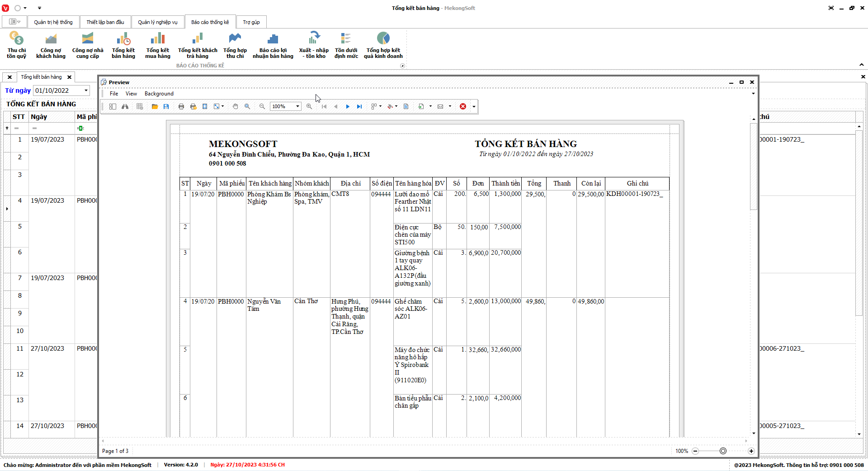Open the Background menu in Preview

(x=159, y=94)
